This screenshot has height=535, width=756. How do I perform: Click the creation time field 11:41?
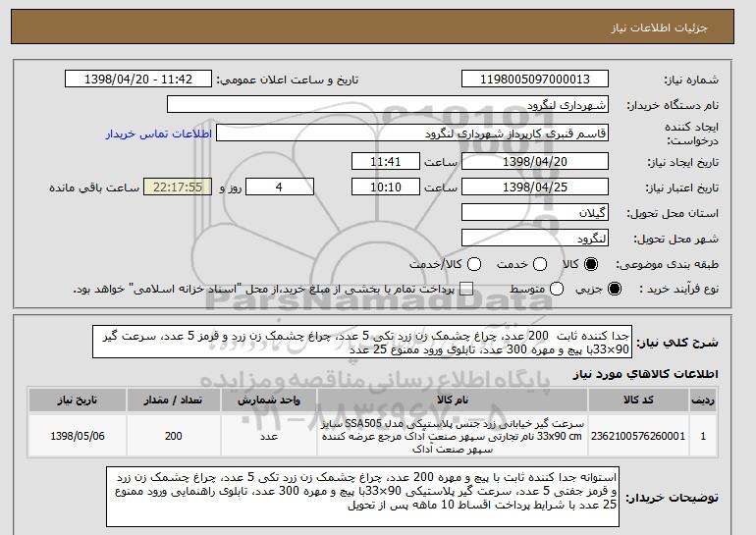(x=386, y=161)
